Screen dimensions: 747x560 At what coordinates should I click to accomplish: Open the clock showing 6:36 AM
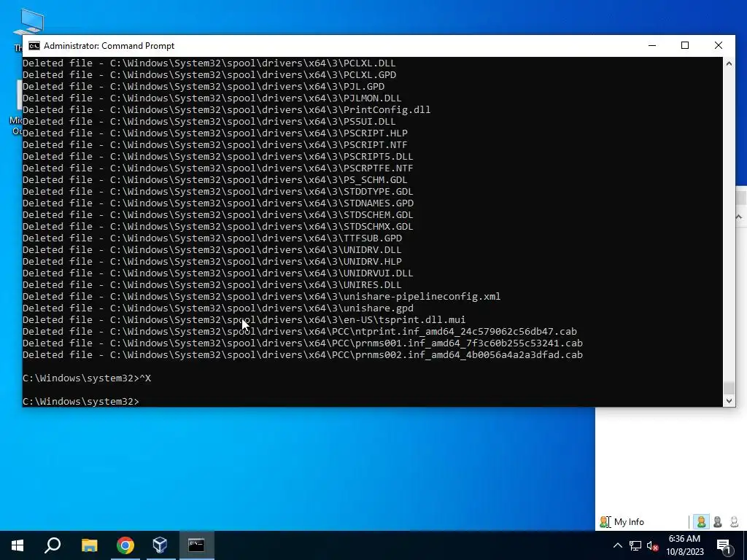tap(684, 545)
